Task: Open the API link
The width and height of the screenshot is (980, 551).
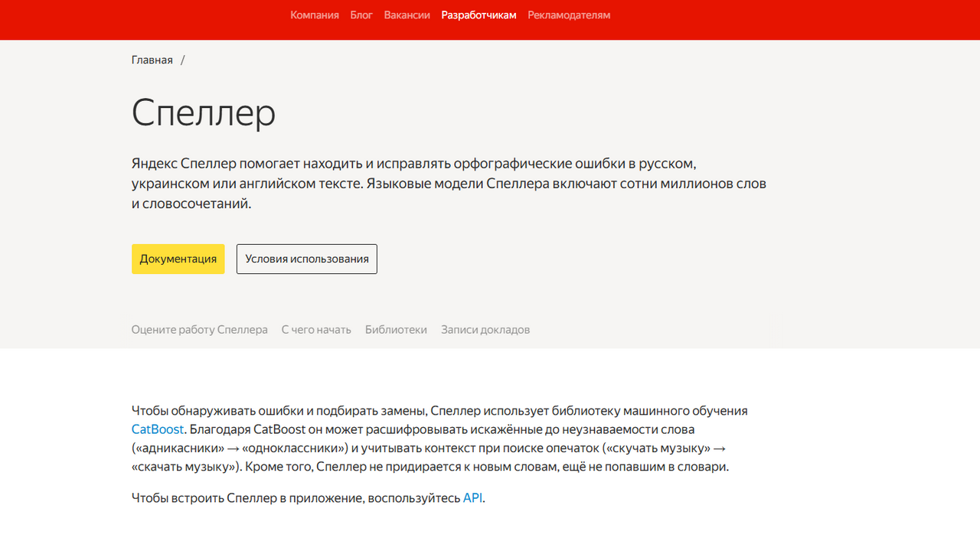Action: point(472,498)
